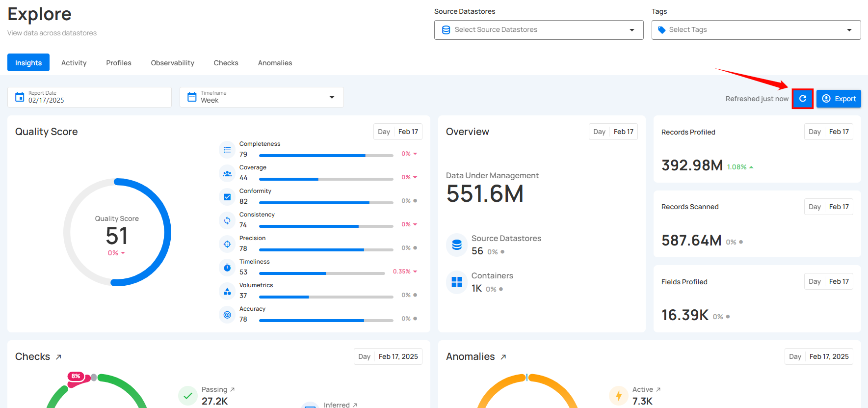Click the Coverage people icon
868x408 pixels.
click(x=227, y=173)
